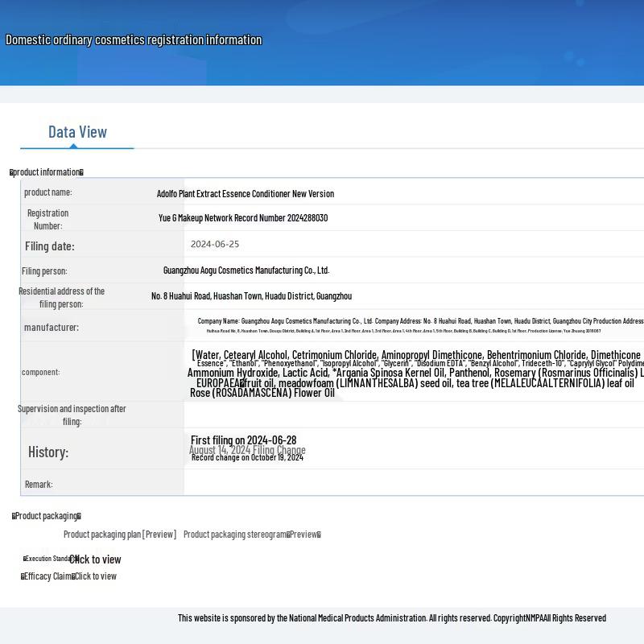The height and width of the screenshot is (644, 644).
Task: Select the page title Domestic ordinary cosmetics registration information
Action: coord(134,39)
